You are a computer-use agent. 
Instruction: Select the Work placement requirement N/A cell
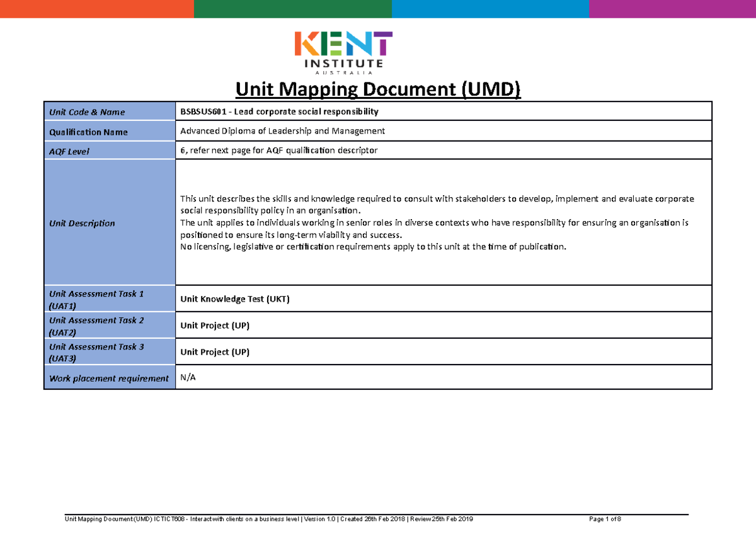pos(187,377)
